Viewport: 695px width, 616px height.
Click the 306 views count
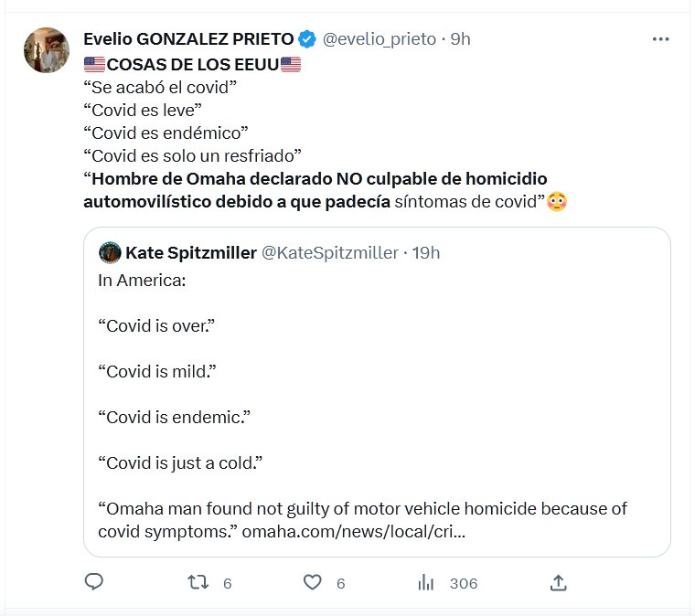pos(463,583)
